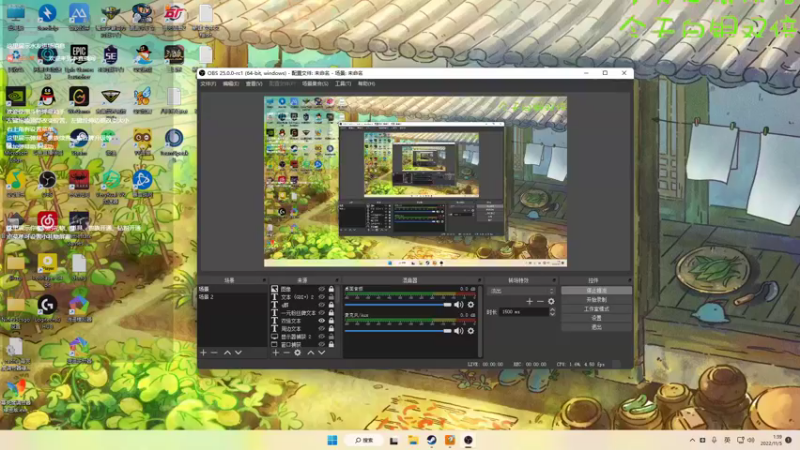Click the OBS preview canvas thumbnail

point(415,182)
